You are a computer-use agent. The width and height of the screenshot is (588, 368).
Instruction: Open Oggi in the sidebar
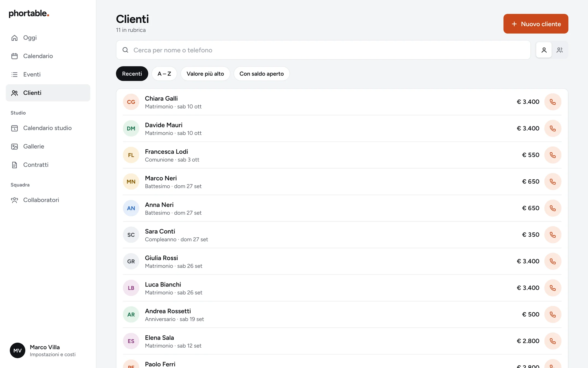(x=48, y=38)
